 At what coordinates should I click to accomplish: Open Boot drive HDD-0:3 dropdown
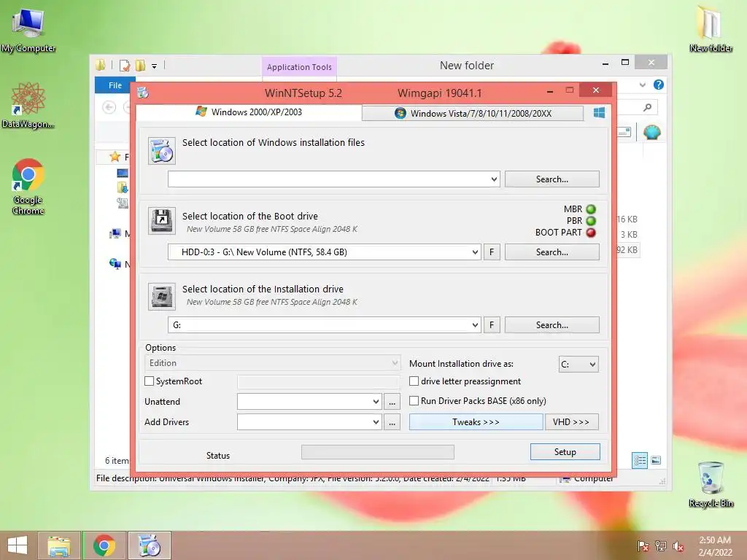tap(475, 252)
